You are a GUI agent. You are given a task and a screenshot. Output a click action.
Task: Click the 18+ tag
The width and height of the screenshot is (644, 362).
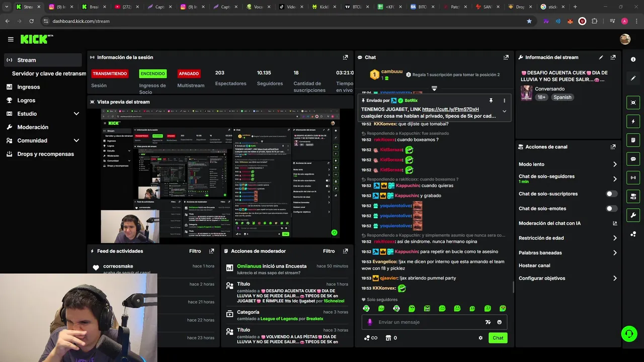coord(541,97)
